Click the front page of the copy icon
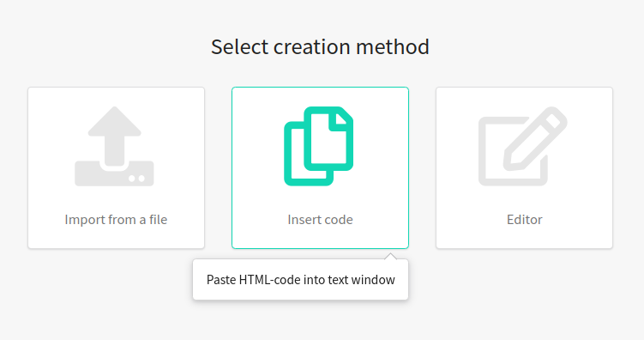The width and height of the screenshot is (644, 340). click(328, 138)
